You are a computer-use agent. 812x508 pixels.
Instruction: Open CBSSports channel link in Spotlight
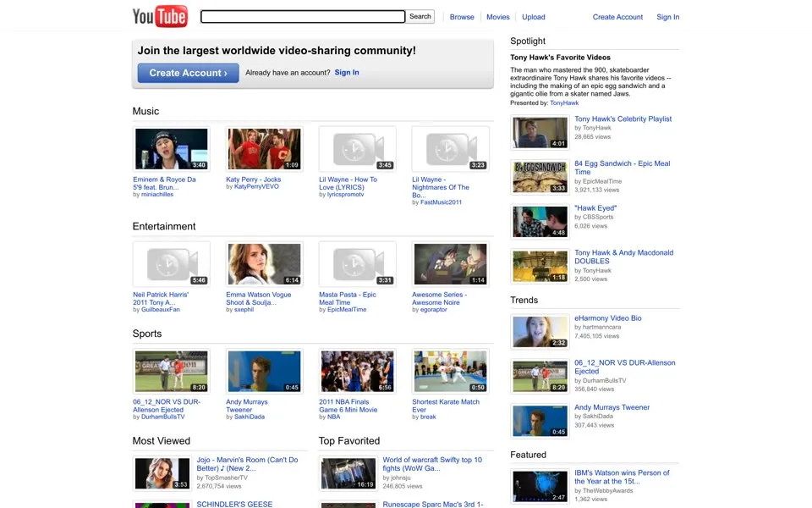point(598,217)
